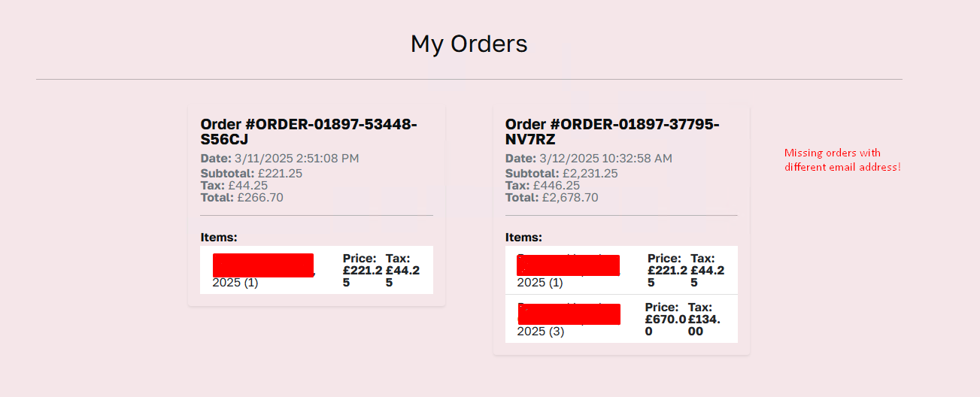Select the subtotal £2,231.25 line
The height and width of the screenshot is (397, 980).
point(562,173)
